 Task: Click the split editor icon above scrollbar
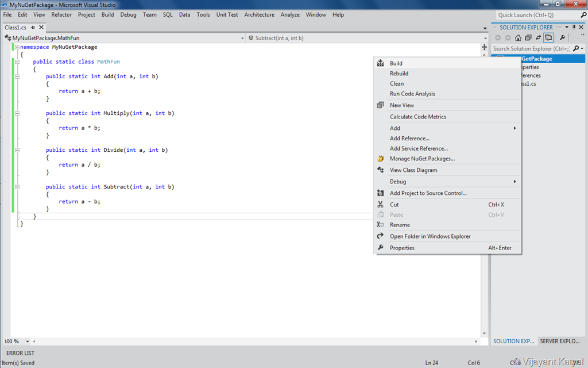coord(484,47)
